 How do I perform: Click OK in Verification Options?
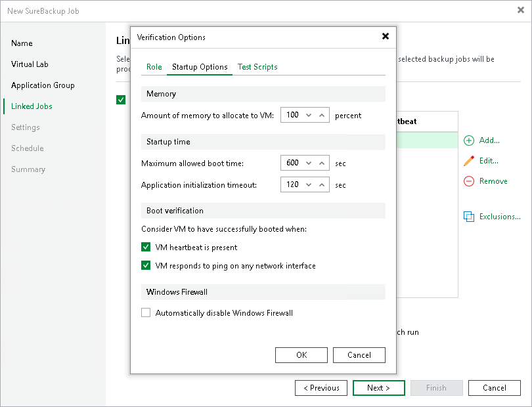click(x=301, y=354)
